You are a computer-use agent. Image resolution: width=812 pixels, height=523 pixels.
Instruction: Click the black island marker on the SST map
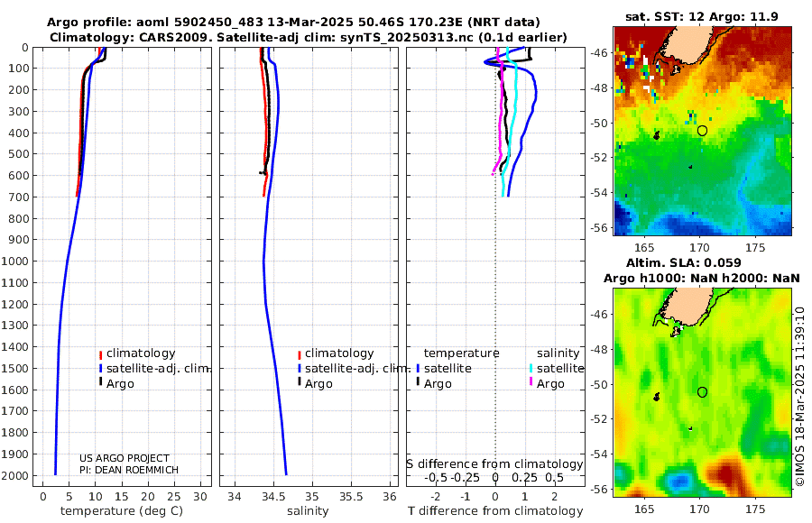click(657, 135)
